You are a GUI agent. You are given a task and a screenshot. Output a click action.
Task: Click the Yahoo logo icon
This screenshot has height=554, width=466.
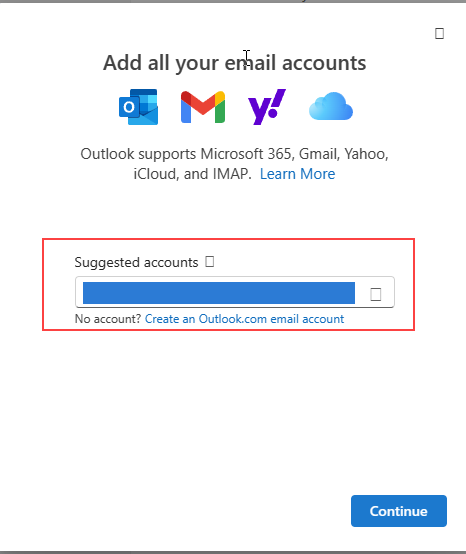click(x=267, y=107)
